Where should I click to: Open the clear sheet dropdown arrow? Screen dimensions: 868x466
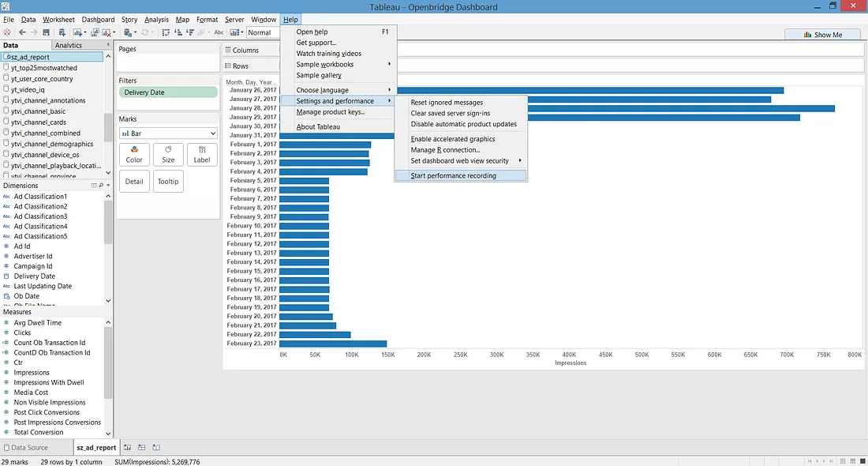click(114, 32)
